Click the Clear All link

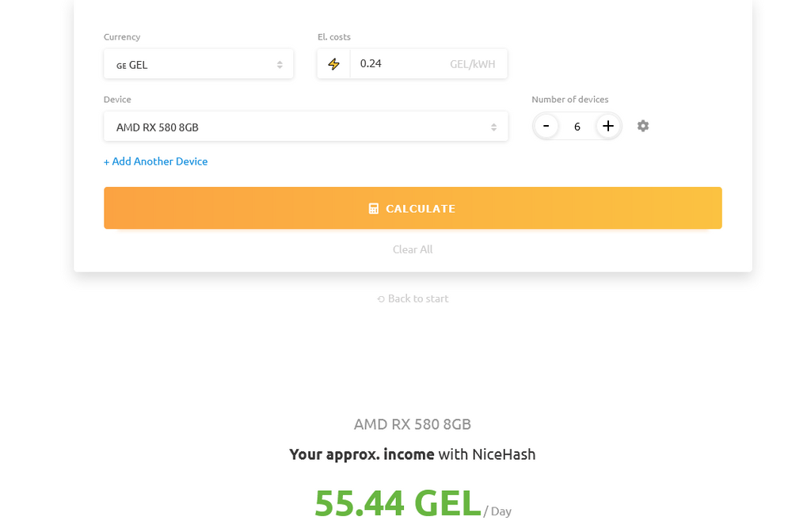413,249
